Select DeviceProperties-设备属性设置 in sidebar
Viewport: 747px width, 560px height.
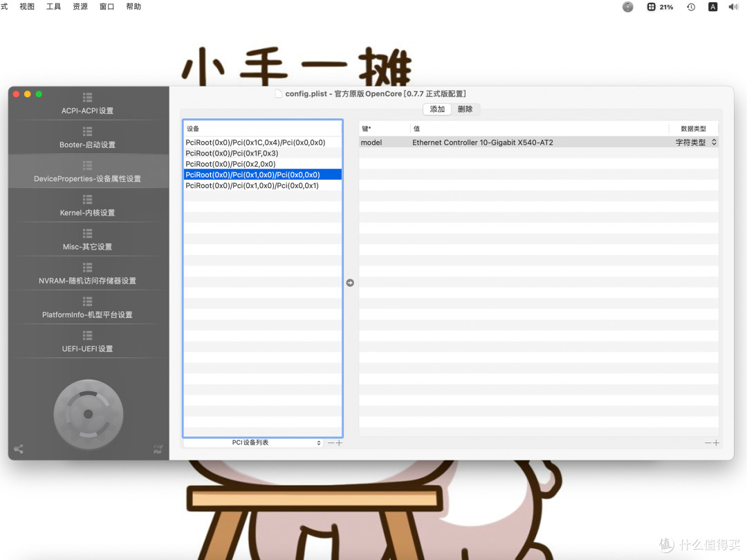point(88,172)
